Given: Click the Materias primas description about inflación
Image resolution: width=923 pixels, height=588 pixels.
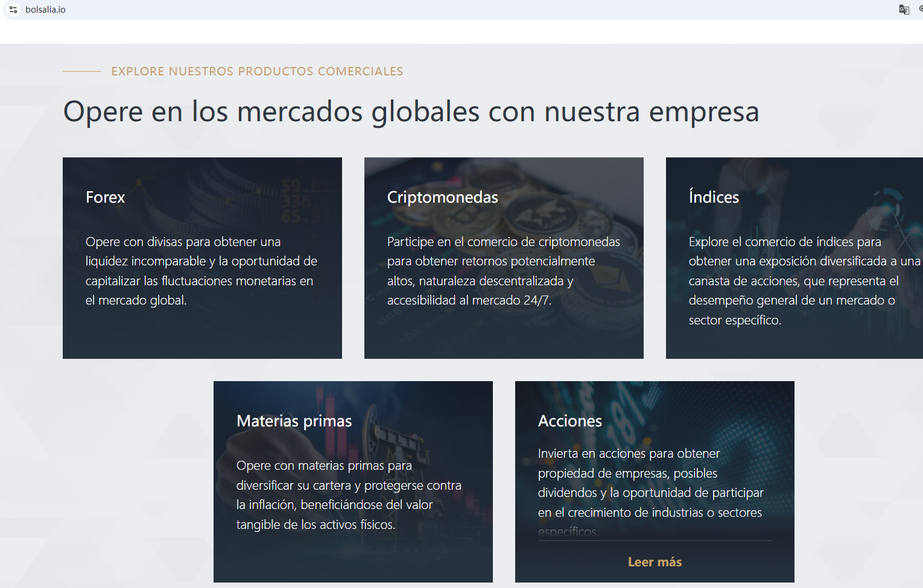Looking at the screenshot, I should [x=349, y=495].
